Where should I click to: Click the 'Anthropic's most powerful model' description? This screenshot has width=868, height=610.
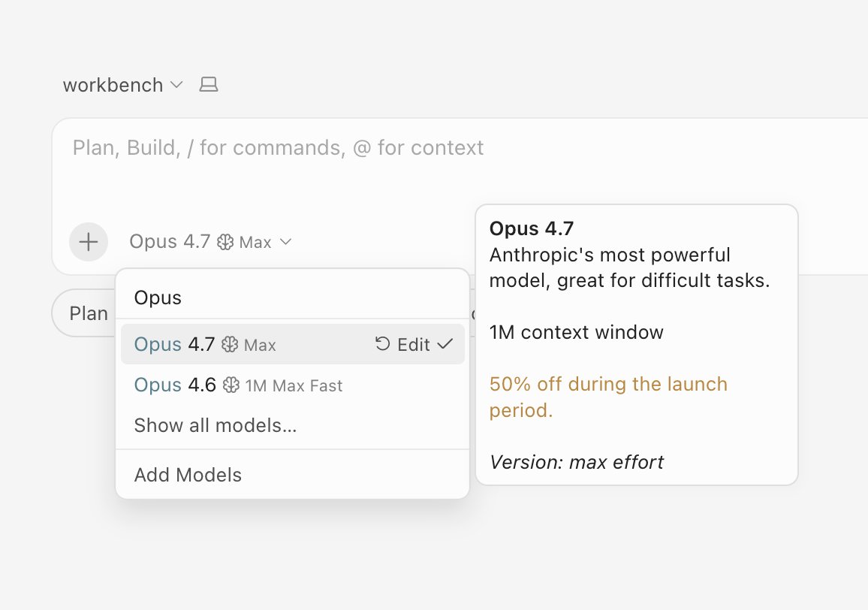point(629,267)
